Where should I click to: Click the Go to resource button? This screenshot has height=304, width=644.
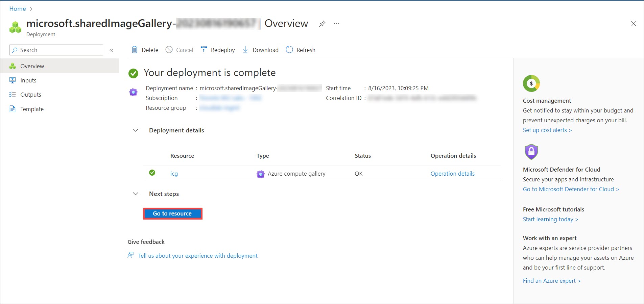(172, 213)
